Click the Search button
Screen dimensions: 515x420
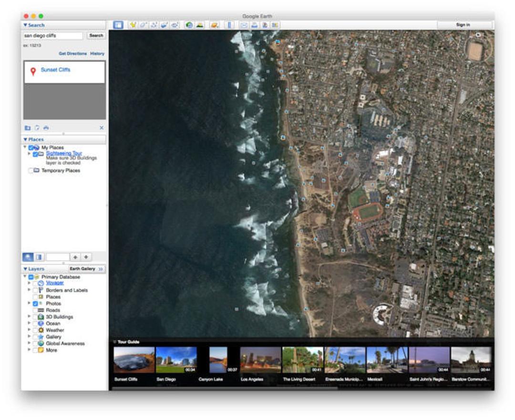(96, 35)
